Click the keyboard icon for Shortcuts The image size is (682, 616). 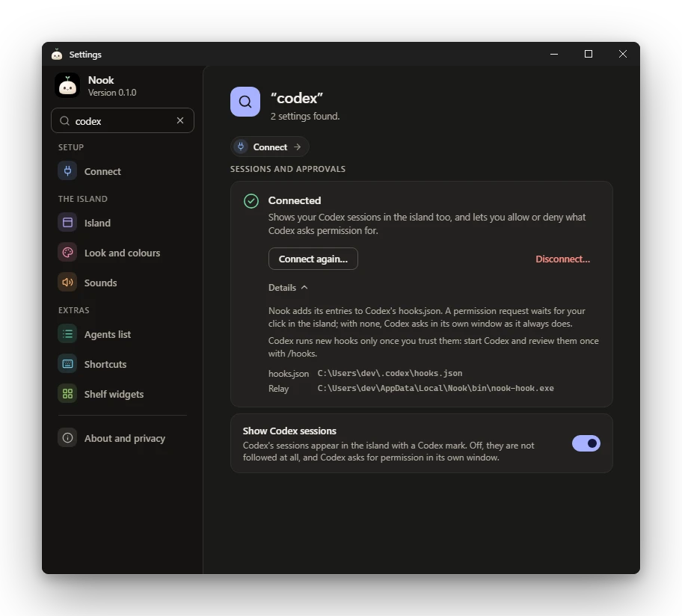67,364
